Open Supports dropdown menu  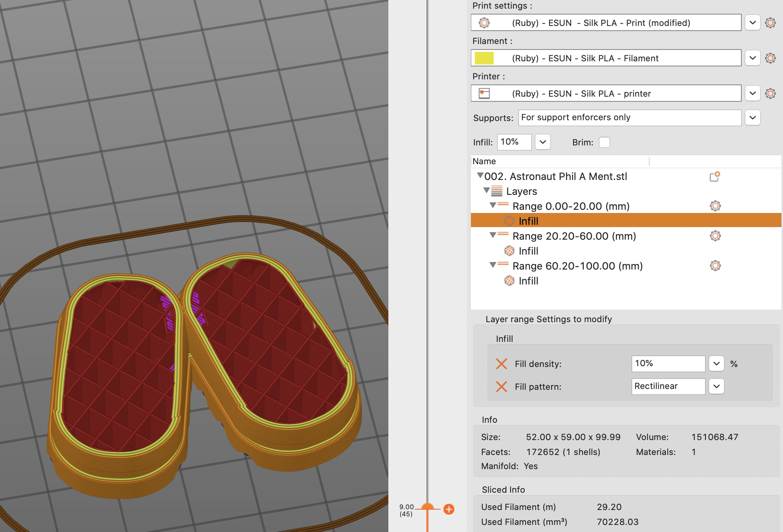click(752, 117)
